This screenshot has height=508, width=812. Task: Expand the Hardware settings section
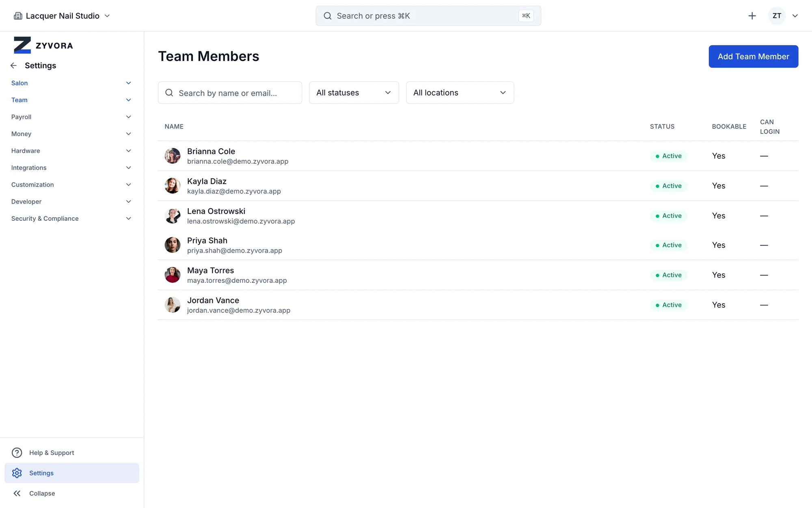click(71, 151)
